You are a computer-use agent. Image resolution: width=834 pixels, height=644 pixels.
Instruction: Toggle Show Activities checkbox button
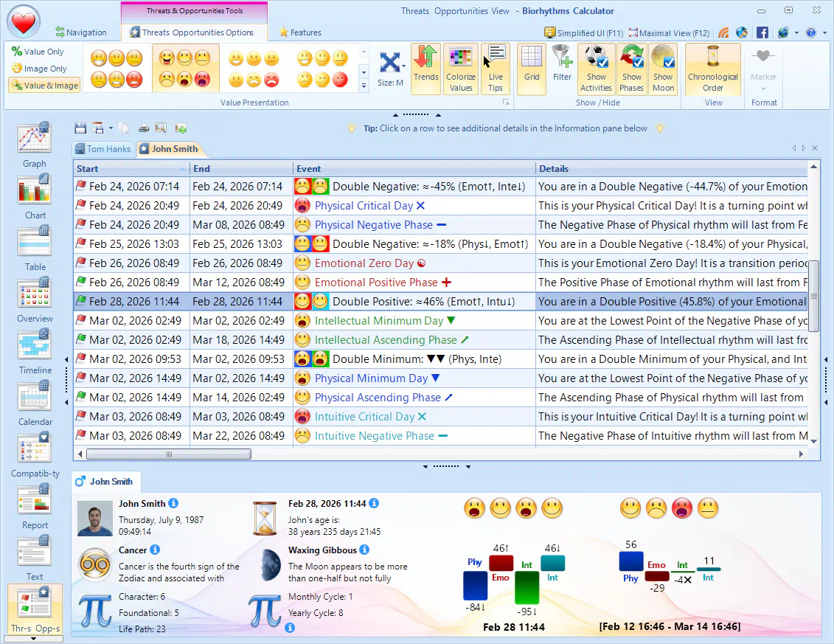(596, 69)
